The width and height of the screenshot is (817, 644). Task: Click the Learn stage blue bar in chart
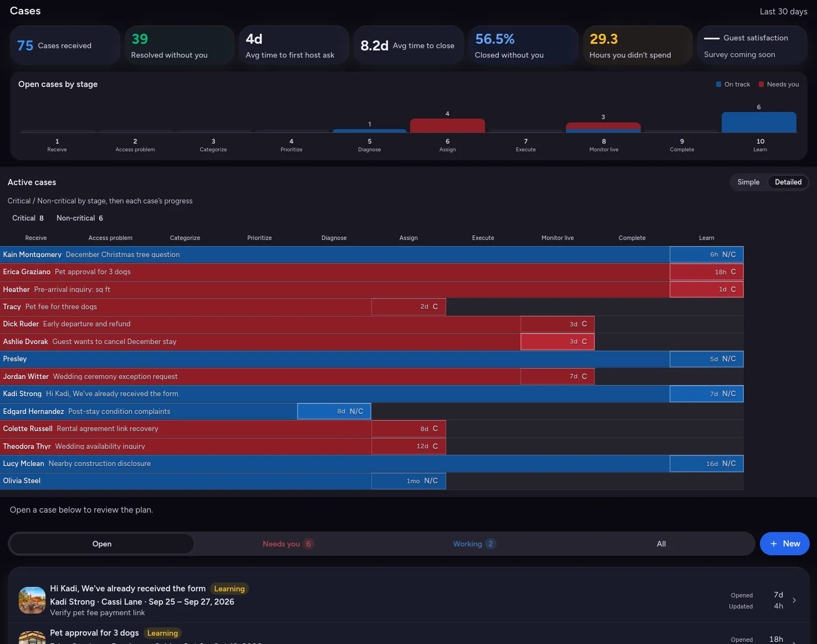(759, 122)
